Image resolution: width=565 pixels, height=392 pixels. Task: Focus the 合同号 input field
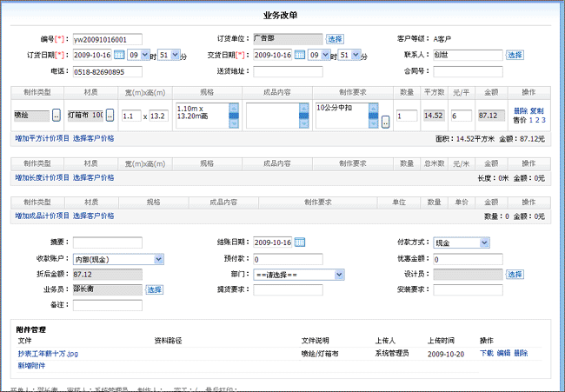[468, 71]
